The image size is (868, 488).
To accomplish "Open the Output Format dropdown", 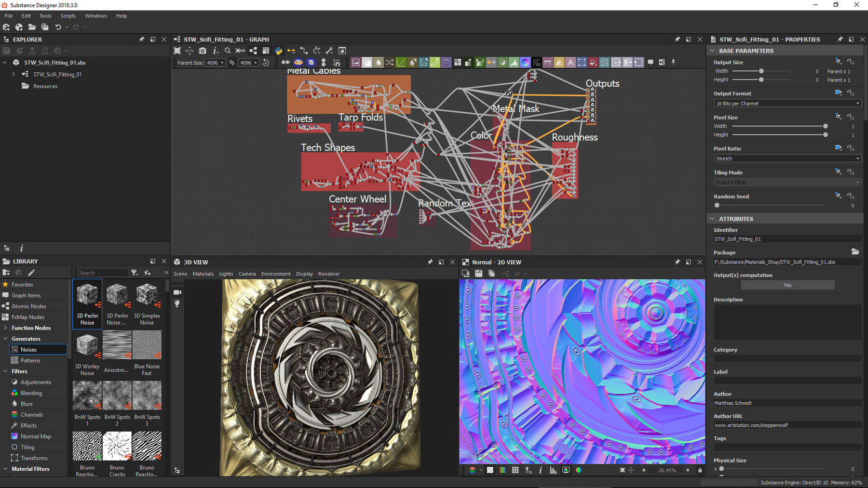I will (786, 103).
